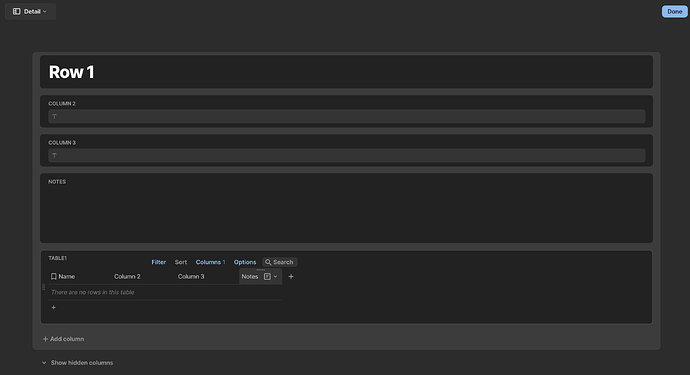Click the Column 3 text input
690x375 pixels.
click(x=346, y=155)
